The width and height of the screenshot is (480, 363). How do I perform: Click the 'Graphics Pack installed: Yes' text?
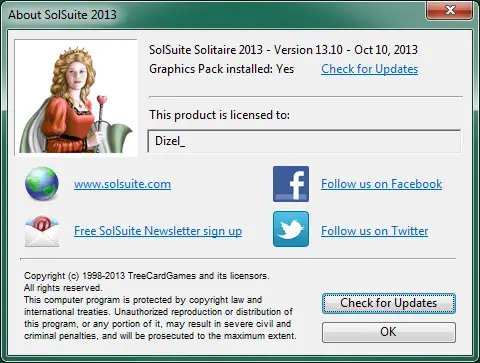pos(221,69)
